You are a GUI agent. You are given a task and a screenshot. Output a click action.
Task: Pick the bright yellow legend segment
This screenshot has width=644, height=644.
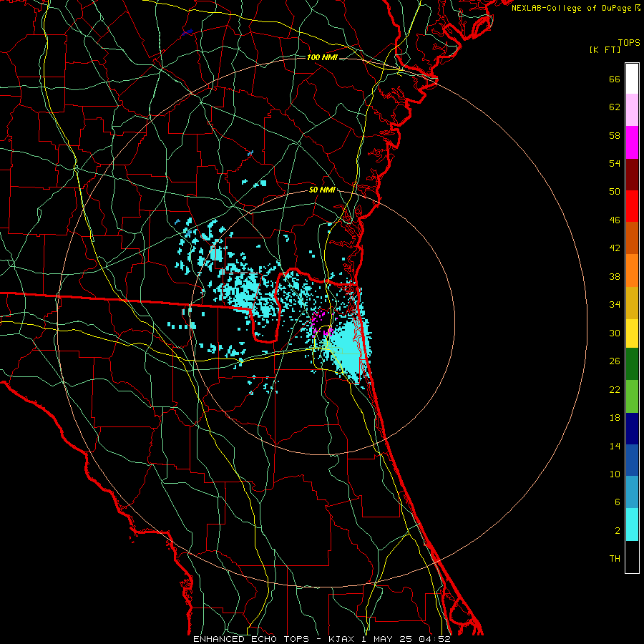[632, 333]
